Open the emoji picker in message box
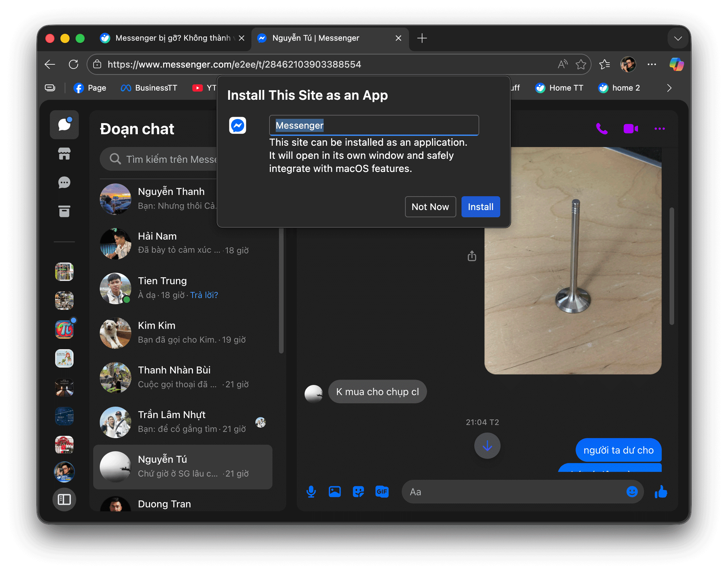 pyautogui.click(x=632, y=492)
